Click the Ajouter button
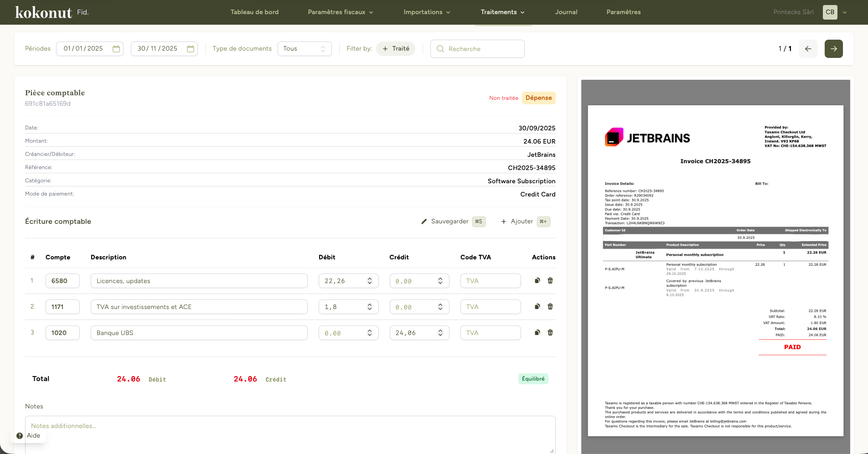The width and height of the screenshot is (868, 454). tap(522, 222)
